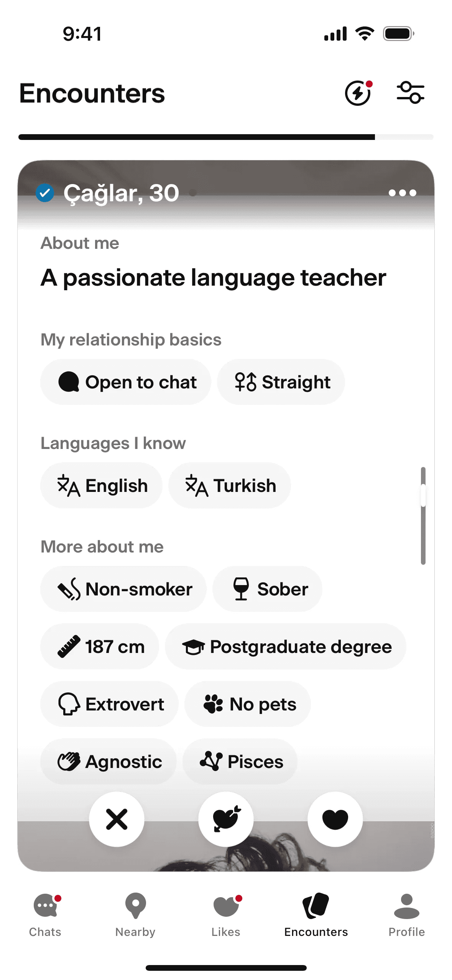Image resolution: width=452 pixels, height=980 pixels.
Task: Like the profile with the heart button
Action: pos(335,819)
